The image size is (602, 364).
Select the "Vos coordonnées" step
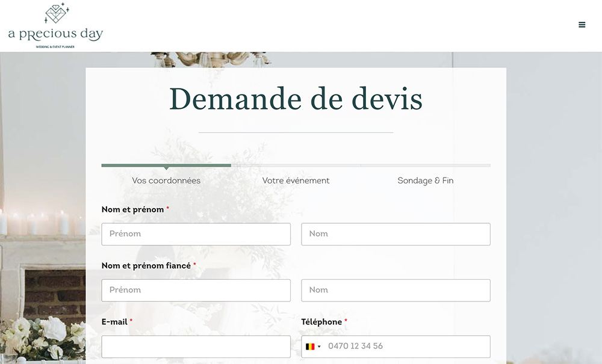[166, 180]
